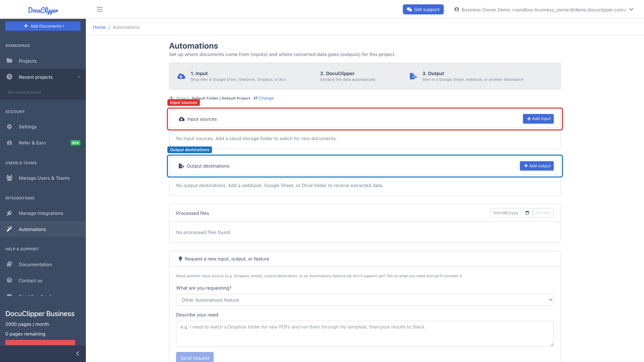
Task: Click the 2000 pages / month text
Action: [27, 324]
